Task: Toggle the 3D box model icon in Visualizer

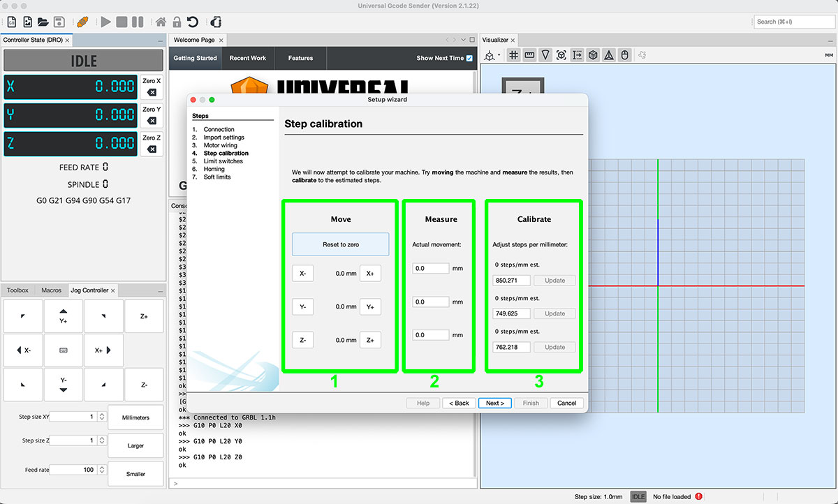Action: pyautogui.click(x=593, y=55)
